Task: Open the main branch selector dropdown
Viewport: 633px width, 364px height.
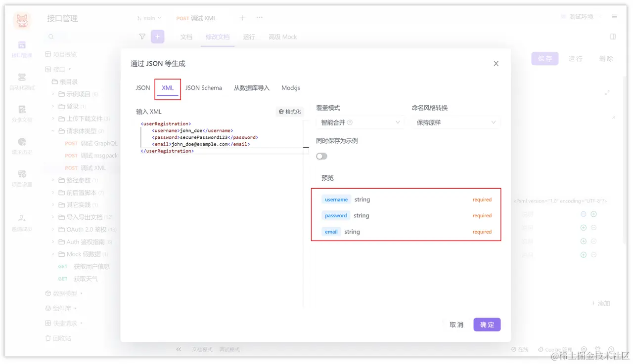Action: (148, 17)
